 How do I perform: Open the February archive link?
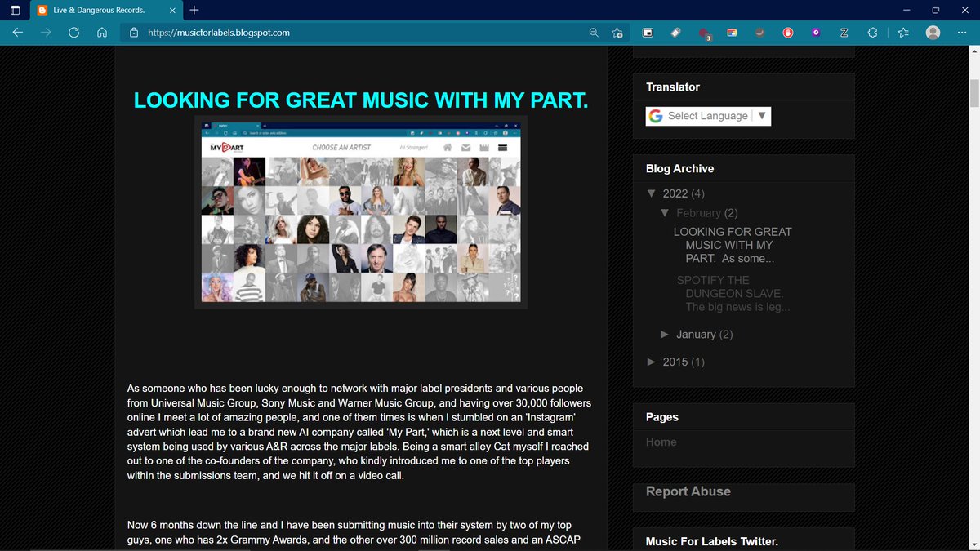pyautogui.click(x=698, y=212)
